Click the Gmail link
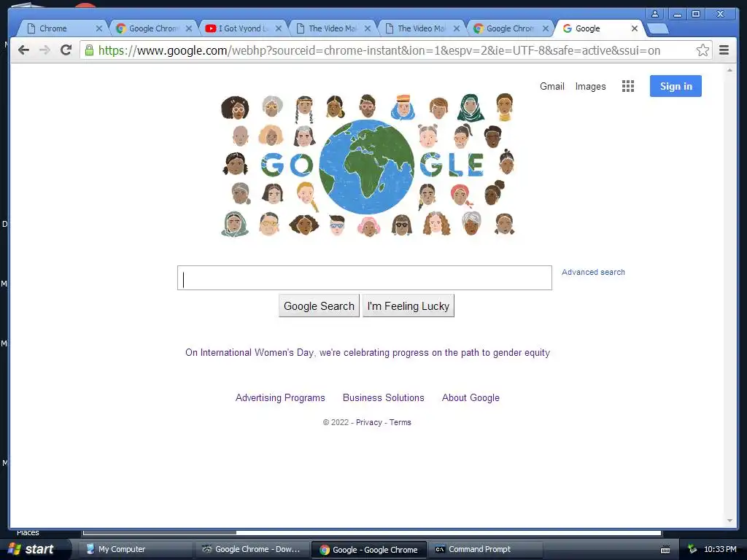This screenshot has height=560, width=747. click(x=552, y=86)
